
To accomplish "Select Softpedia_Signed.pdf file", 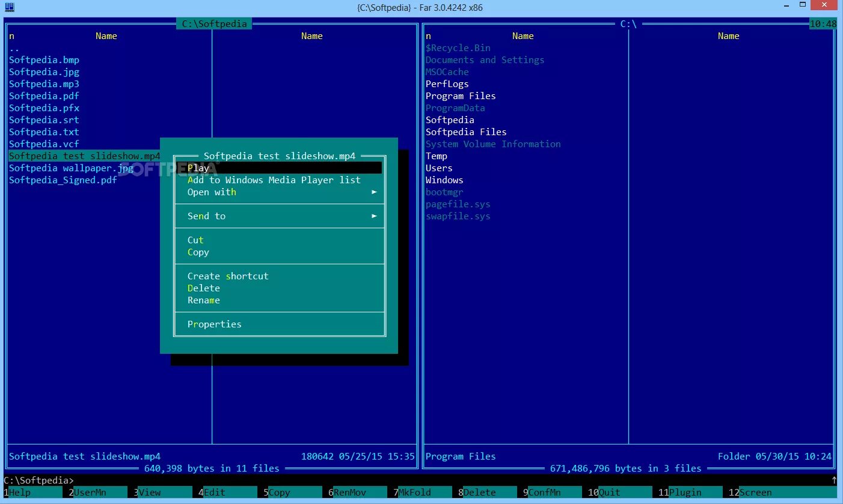I will coord(63,180).
